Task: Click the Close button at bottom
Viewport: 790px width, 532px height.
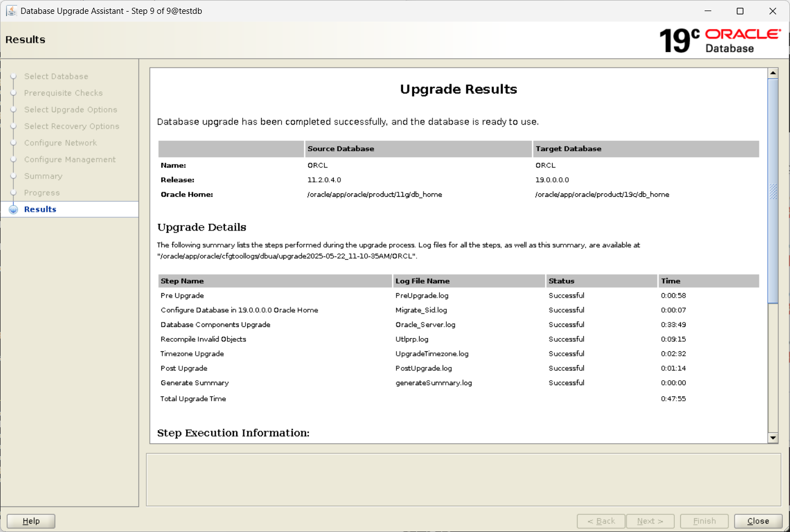Action: point(758,521)
